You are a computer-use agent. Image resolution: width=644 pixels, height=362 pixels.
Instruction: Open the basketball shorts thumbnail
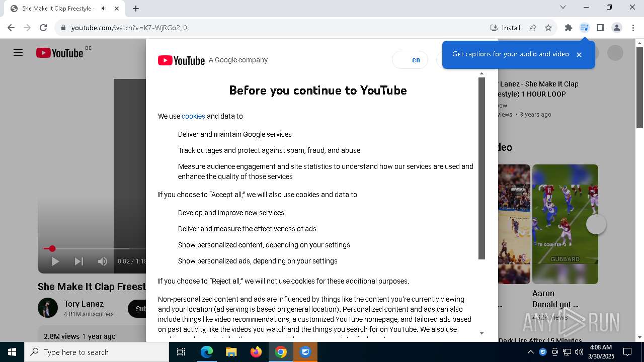point(514,224)
